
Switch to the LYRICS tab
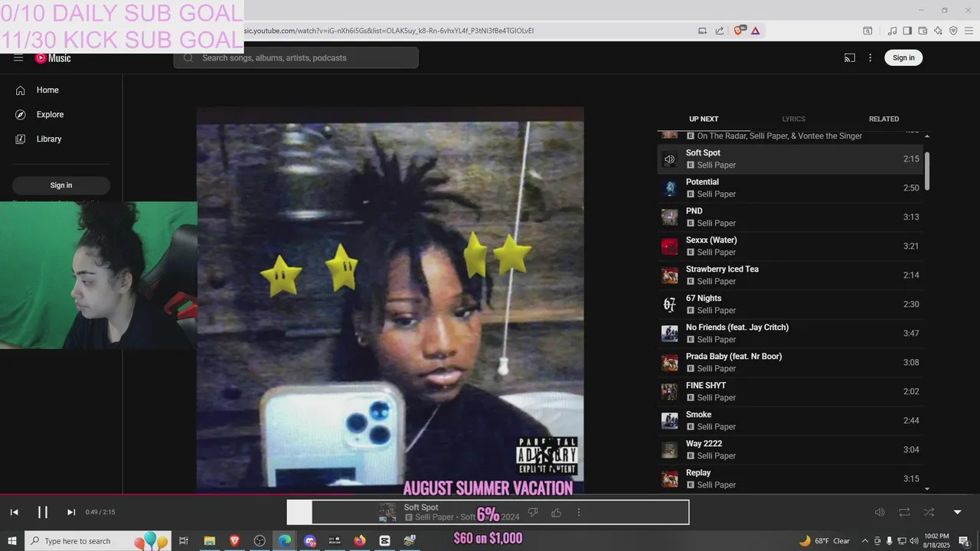[x=794, y=119]
